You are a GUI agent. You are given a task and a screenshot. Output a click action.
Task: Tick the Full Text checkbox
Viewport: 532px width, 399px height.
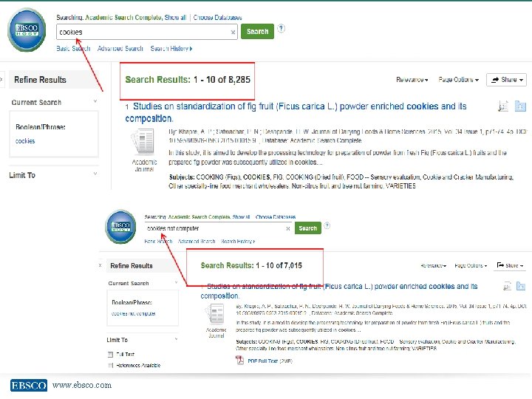tap(110, 354)
